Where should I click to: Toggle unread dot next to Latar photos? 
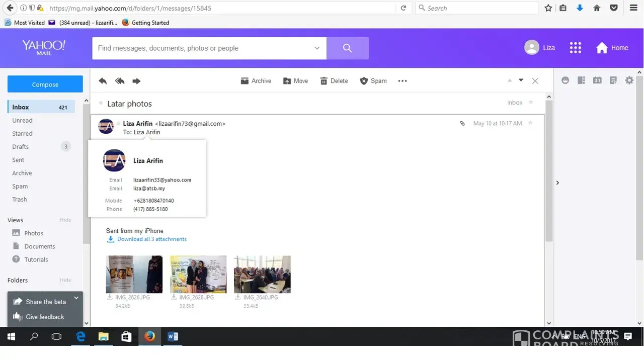point(101,103)
